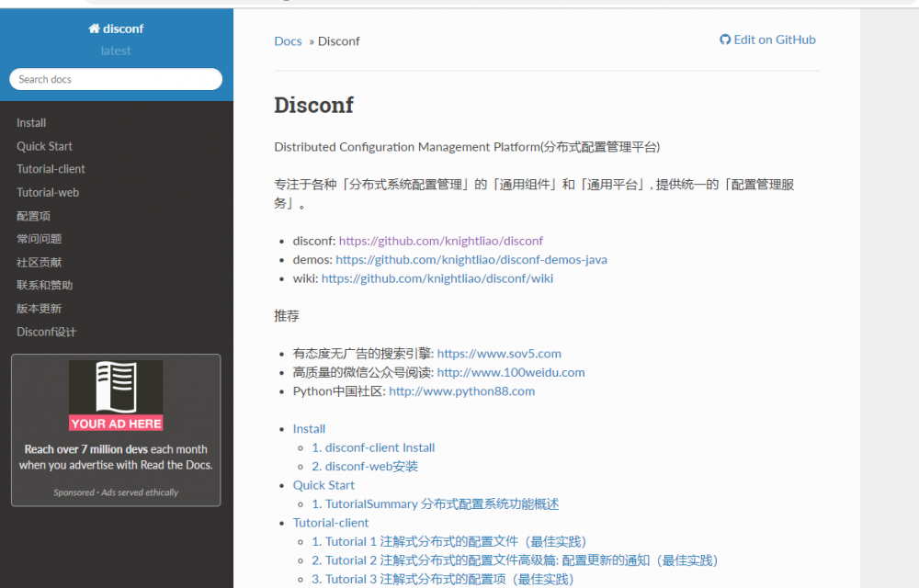The width and height of the screenshot is (919, 588).
Task: Open the 配置项 sidebar entry
Action: [x=33, y=216]
